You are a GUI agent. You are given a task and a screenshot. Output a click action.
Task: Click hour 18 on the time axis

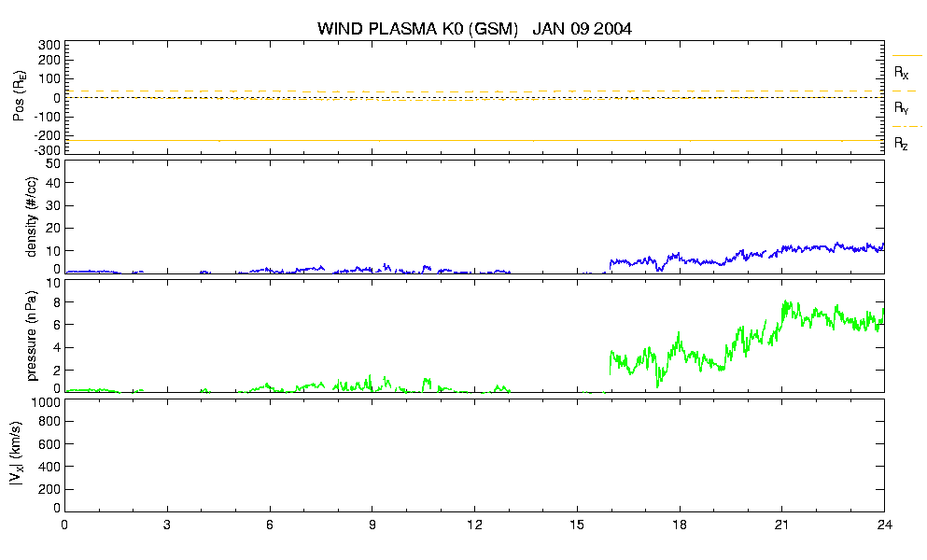pos(680,525)
